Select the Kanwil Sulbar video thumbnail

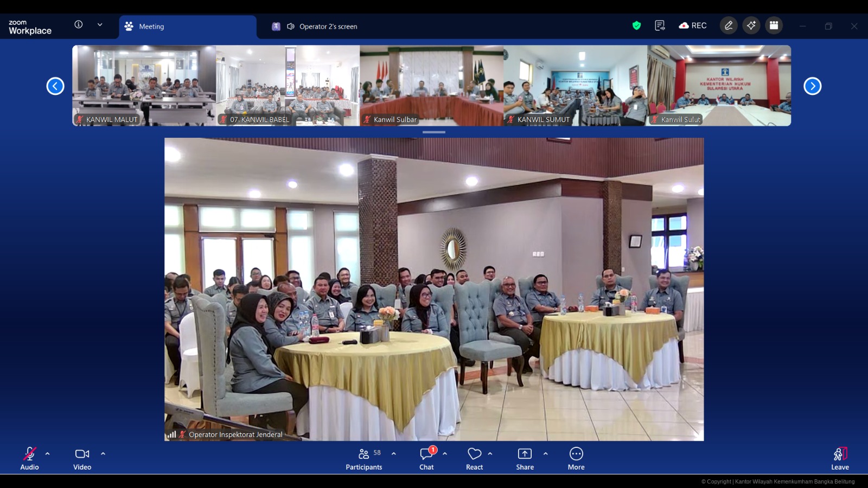432,86
